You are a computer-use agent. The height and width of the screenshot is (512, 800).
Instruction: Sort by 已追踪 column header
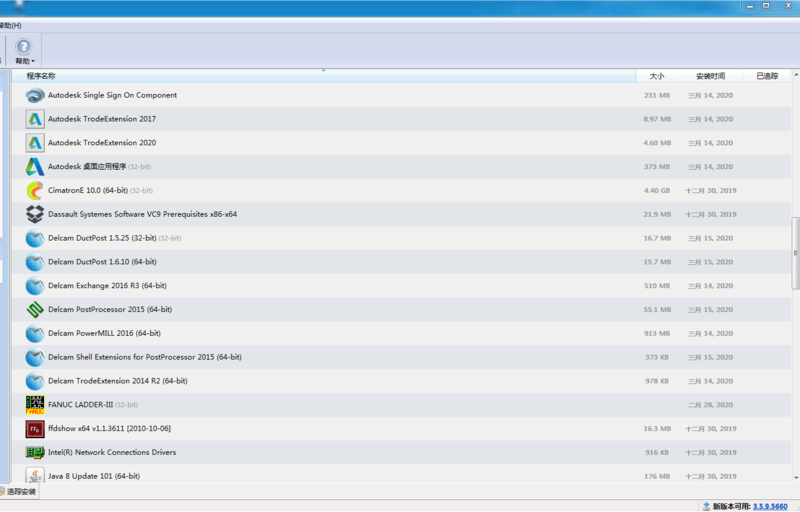[767, 76]
